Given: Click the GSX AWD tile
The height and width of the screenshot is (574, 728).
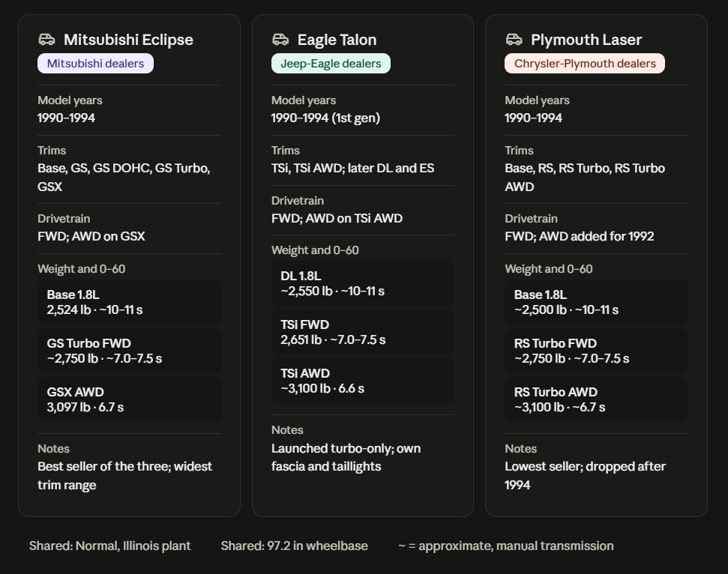Looking at the screenshot, I should pyautogui.click(x=129, y=399).
